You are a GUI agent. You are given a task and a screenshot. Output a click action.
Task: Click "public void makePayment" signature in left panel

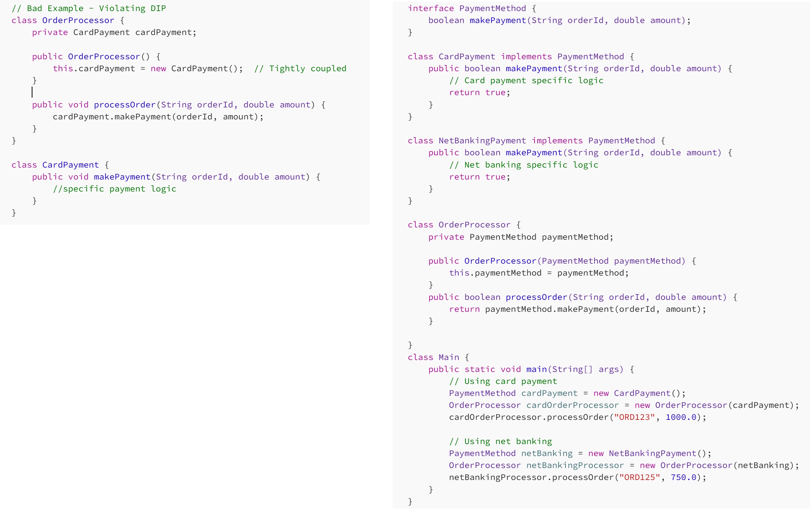click(x=176, y=177)
